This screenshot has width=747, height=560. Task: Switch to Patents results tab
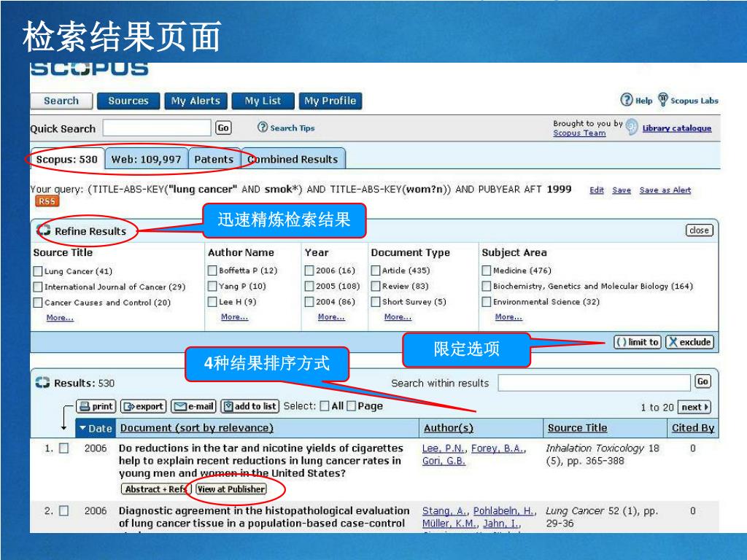[x=214, y=159]
